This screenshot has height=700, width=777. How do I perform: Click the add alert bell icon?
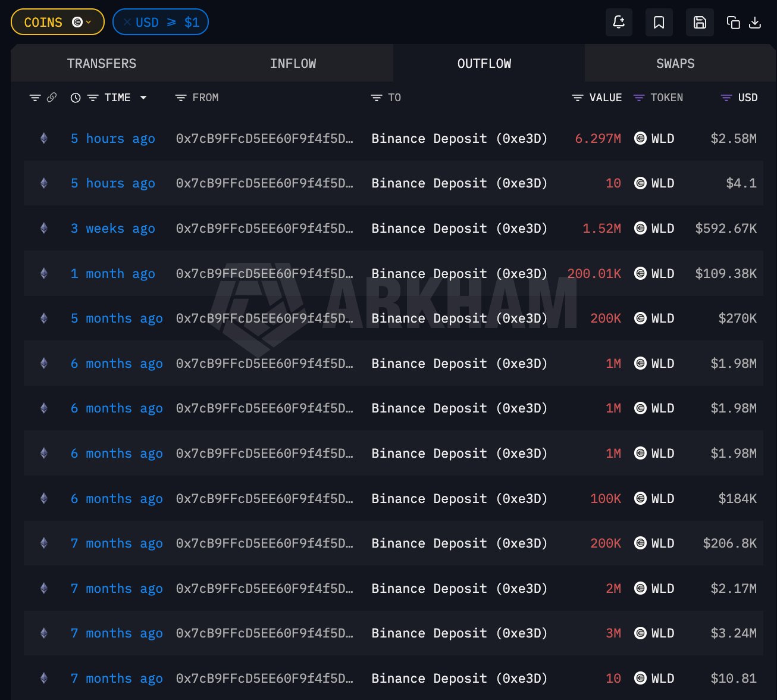(x=619, y=23)
